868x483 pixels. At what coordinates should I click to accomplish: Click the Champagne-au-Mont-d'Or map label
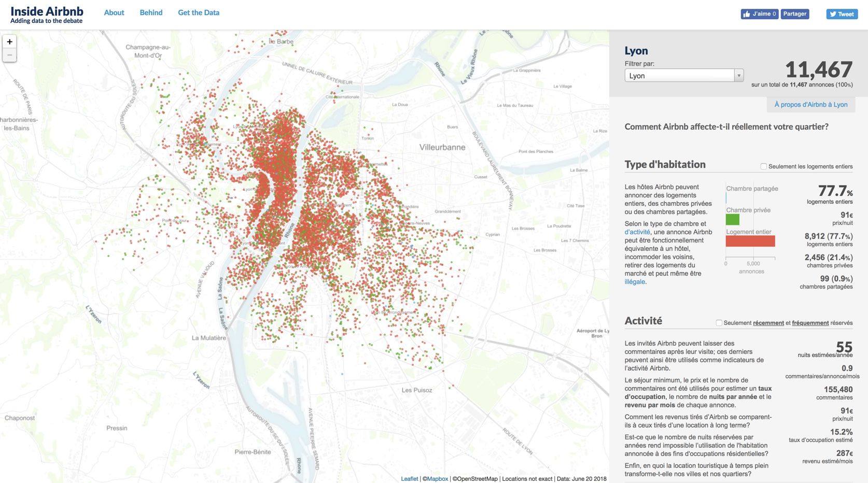click(148, 51)
